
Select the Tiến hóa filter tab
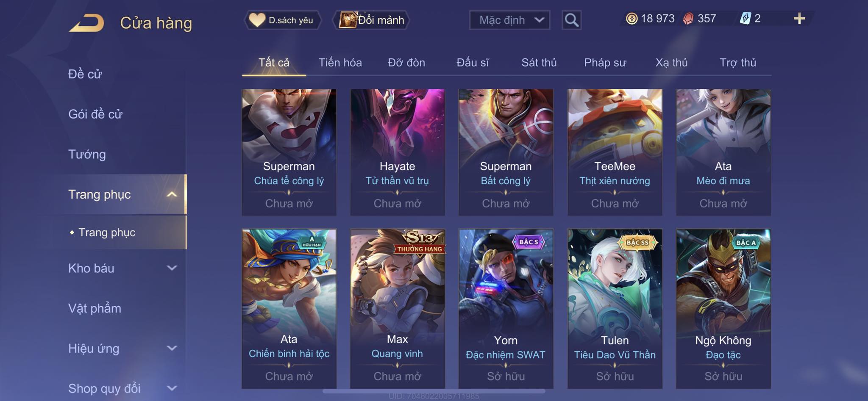(x=340, y=63)
